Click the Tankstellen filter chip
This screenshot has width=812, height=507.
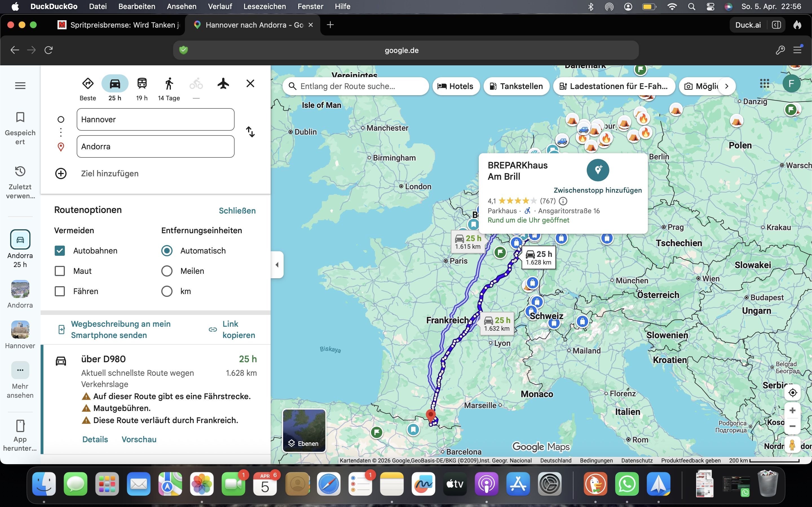pyautogui.click(x=516, y=86)
